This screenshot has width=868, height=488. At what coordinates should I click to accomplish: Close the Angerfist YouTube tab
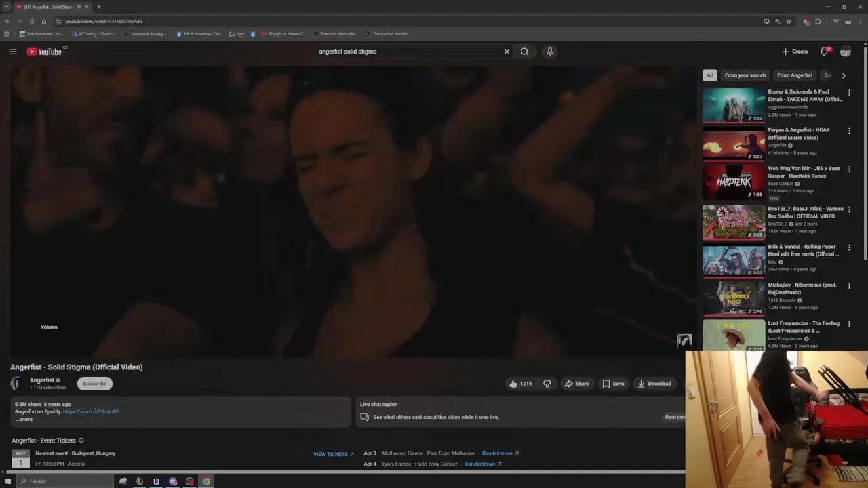point(87,7)
